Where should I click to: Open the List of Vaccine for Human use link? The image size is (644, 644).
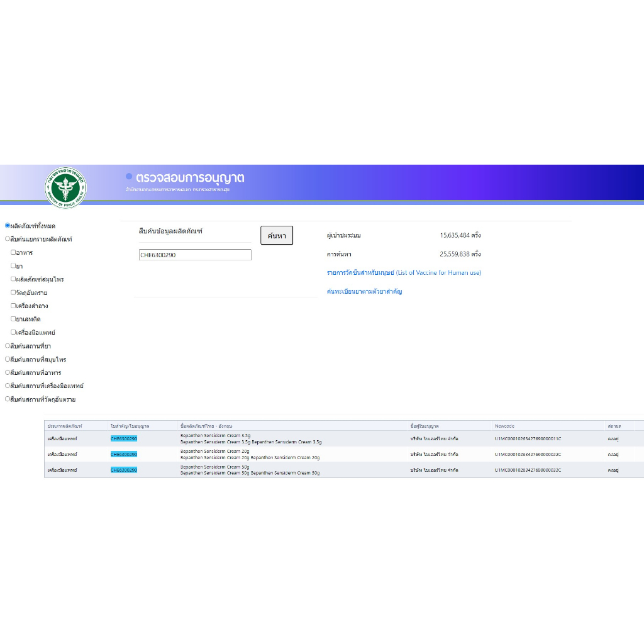404,272
